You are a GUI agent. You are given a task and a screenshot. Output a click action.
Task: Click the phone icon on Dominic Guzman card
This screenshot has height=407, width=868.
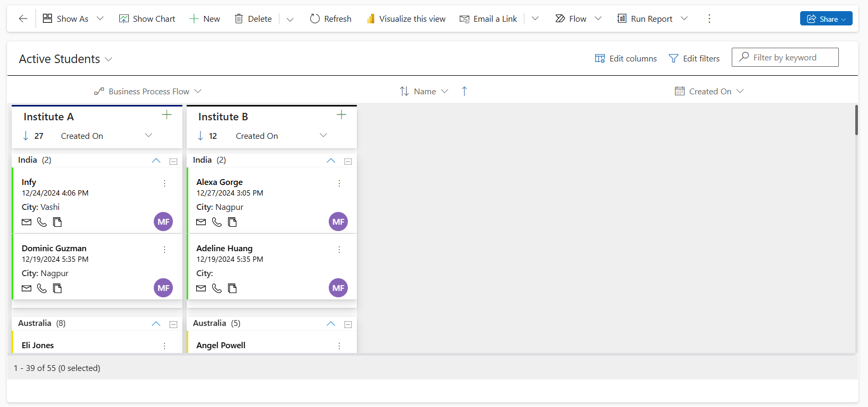pos(42,288)
